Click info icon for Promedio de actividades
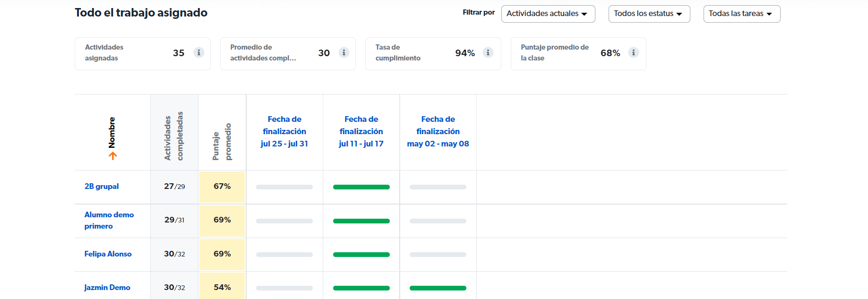 (344, 52)
